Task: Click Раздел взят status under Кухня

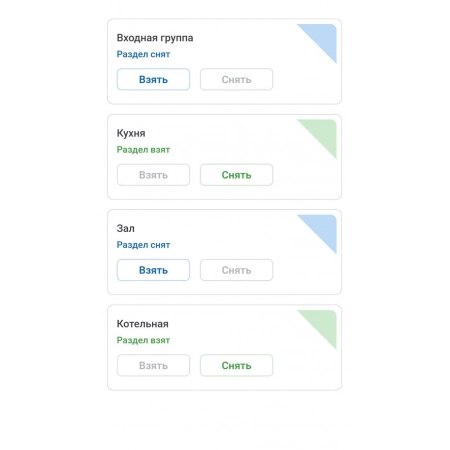Action: point(143,150)
